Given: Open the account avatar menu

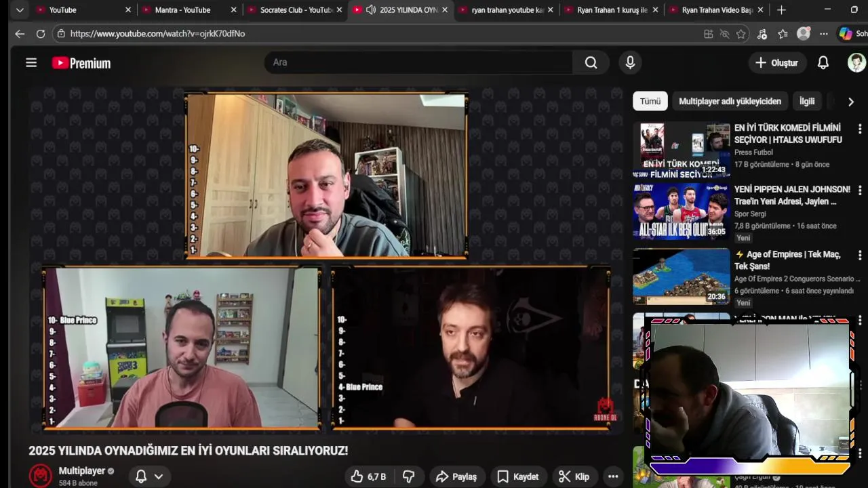Looking at the screenshot, I should tap(856, 62).
